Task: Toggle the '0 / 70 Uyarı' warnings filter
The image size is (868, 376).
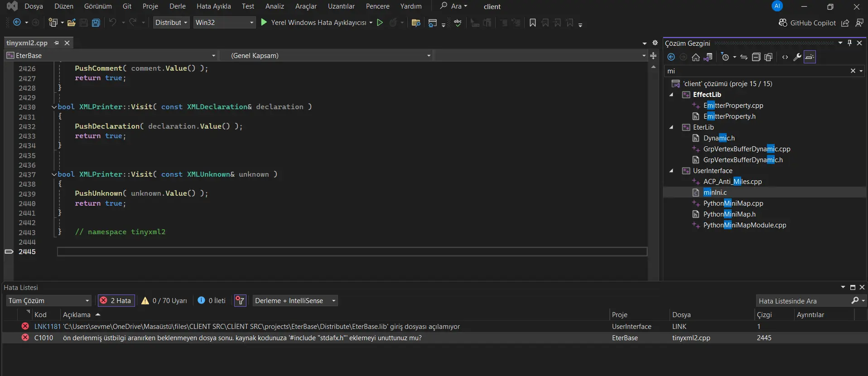Action: [164, 301]
